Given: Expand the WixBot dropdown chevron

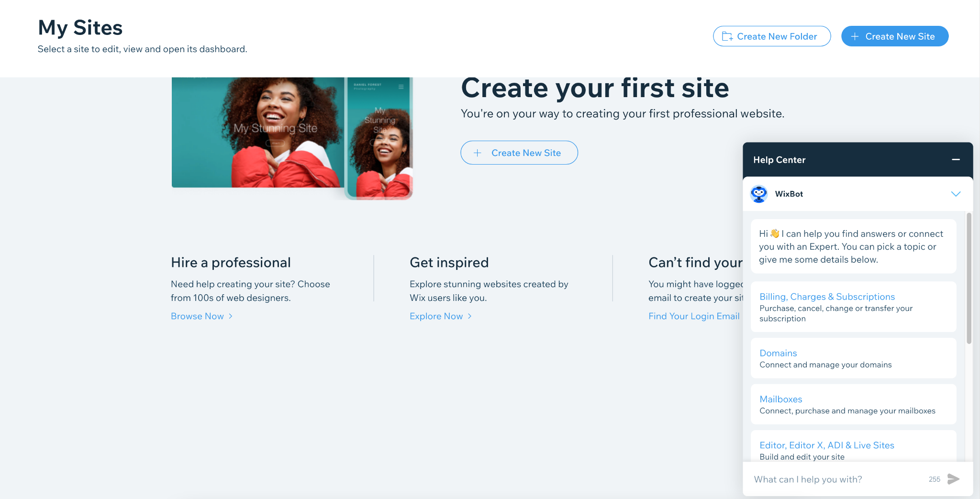Looking at the screenshot, I should [956, 194].
